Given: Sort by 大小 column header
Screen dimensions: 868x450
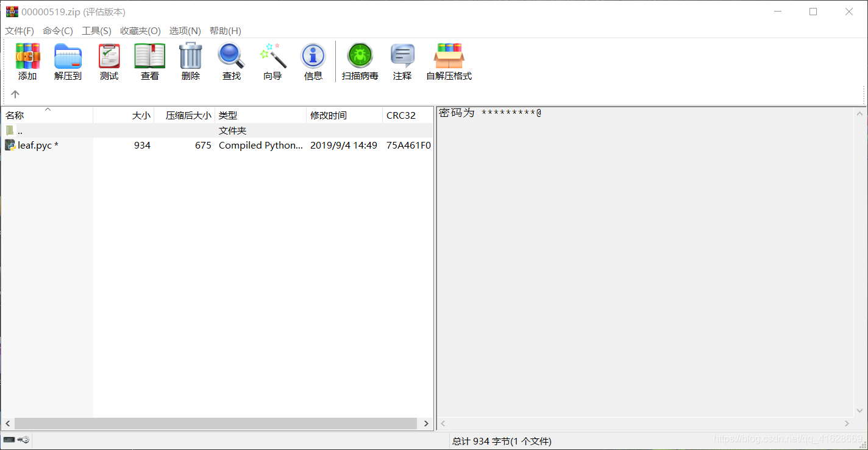Looking at the screenshot, I should pyautogui.click(x=123, y=115).
